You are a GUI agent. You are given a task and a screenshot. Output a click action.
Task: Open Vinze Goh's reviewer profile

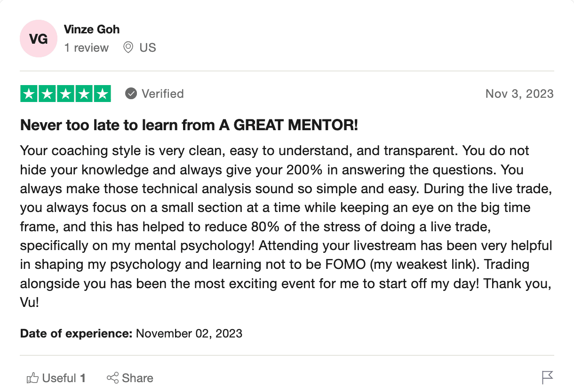[91, 29]
